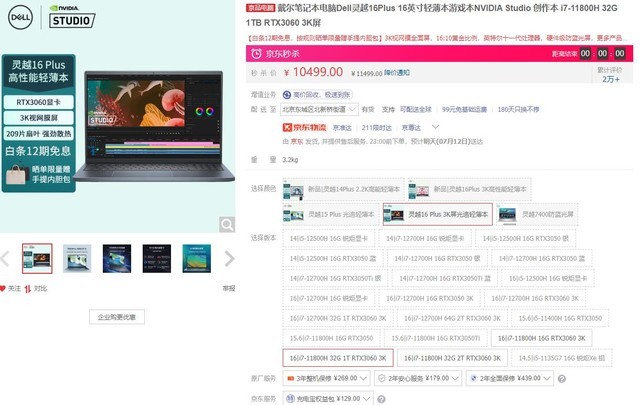The image size is (640, 405).
Task: Select third dark blue product thumbnail
Action: pyautogui.click(x=117, y=258)
